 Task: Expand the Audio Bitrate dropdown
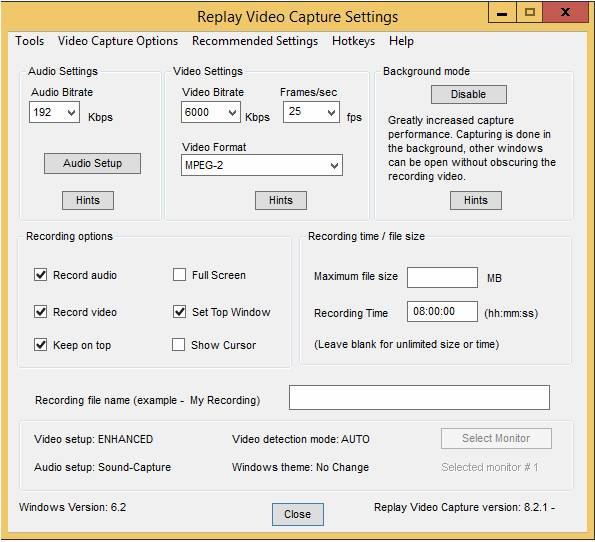[54, 112]
